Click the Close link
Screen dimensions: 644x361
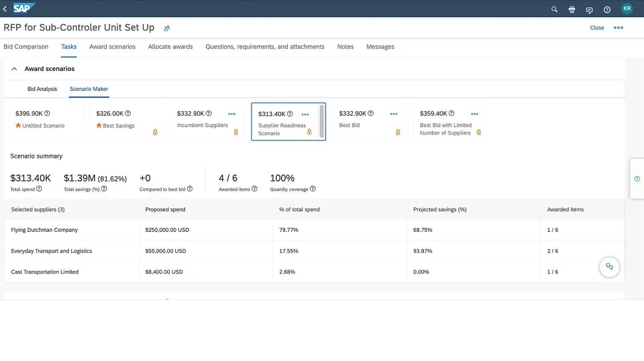(x=597, y=28)
